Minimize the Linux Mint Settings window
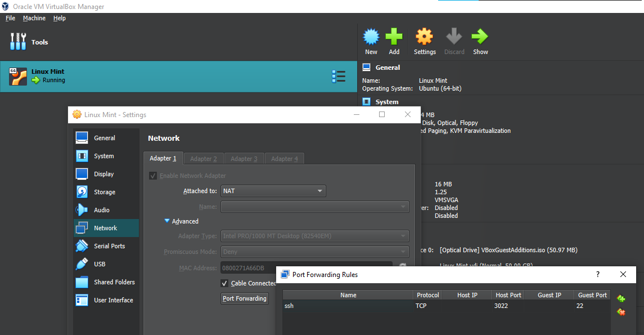The height and width of the screenshot is (335, 644). tap(357, 114)
